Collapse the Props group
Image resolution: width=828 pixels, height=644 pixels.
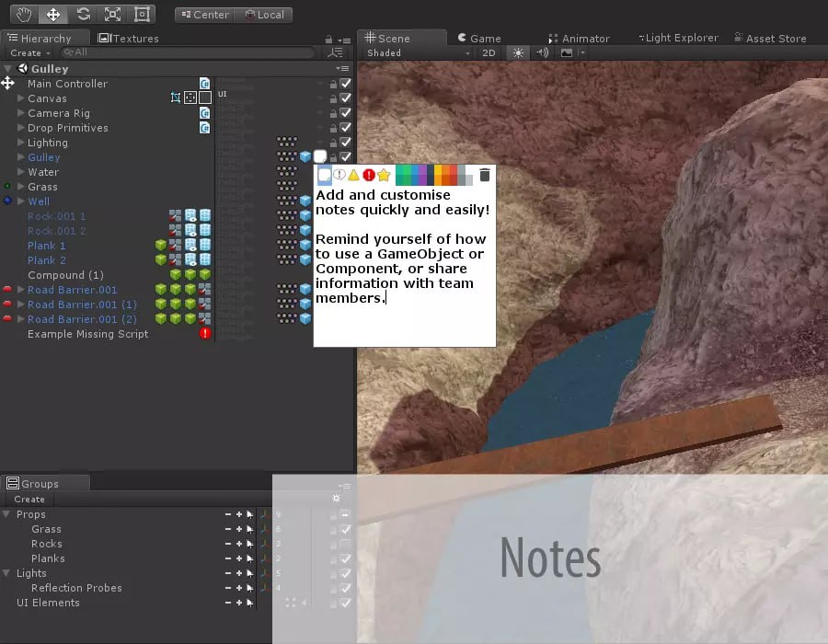click(x=7, y=514)
